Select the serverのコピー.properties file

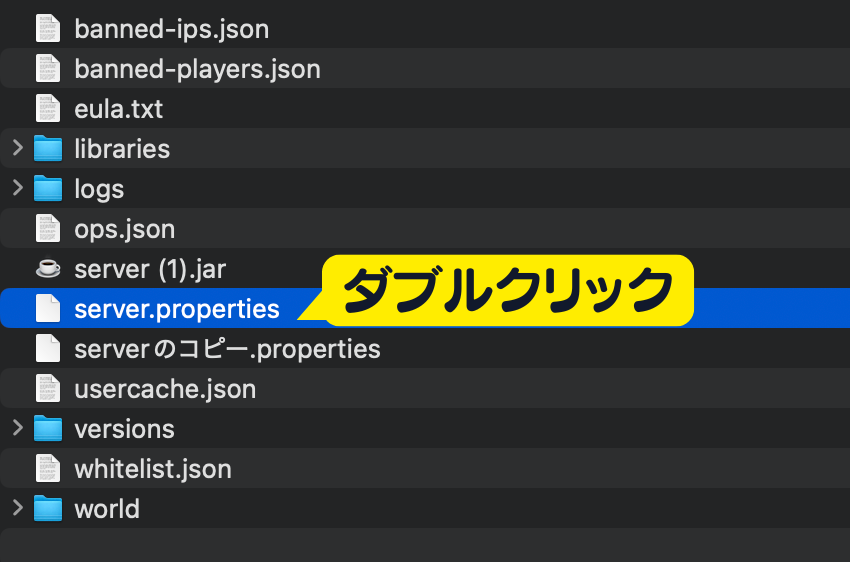pyautogui.click(x=227, y=349)
